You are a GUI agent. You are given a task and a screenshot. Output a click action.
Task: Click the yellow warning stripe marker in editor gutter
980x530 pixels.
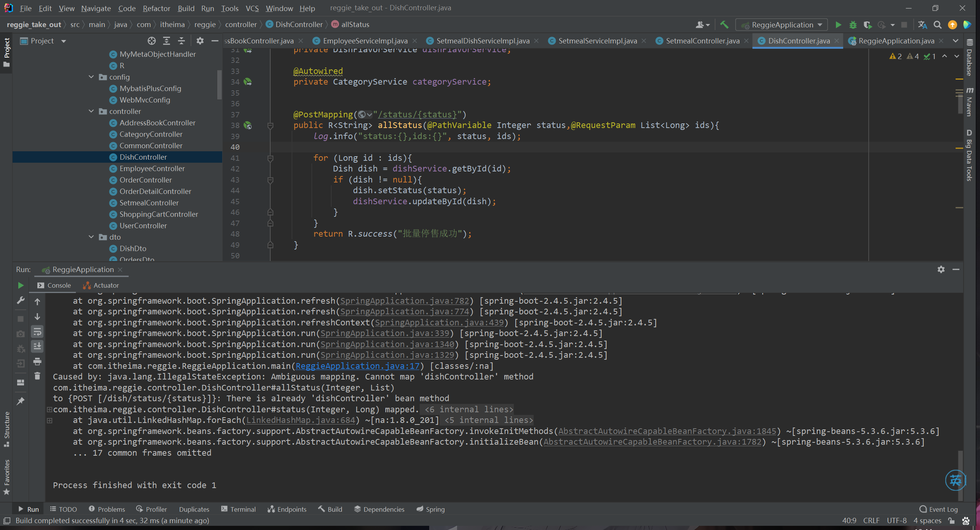[959, 79]
